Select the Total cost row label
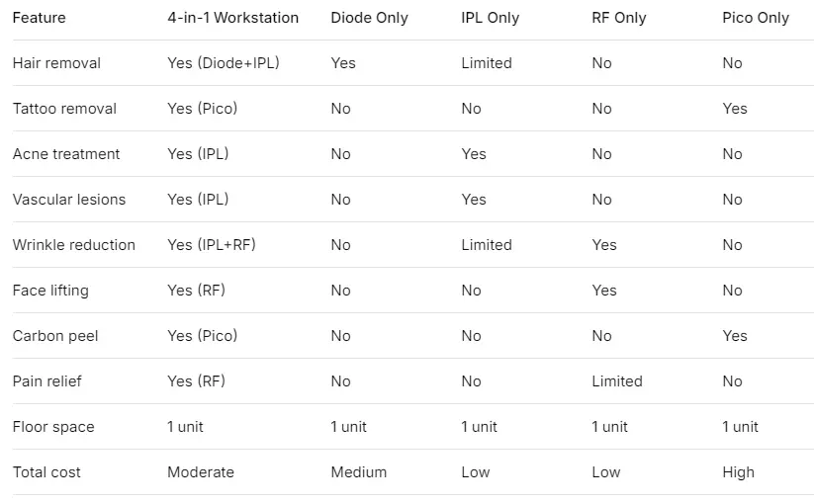 pyautogui.click(x=46, y=472)
